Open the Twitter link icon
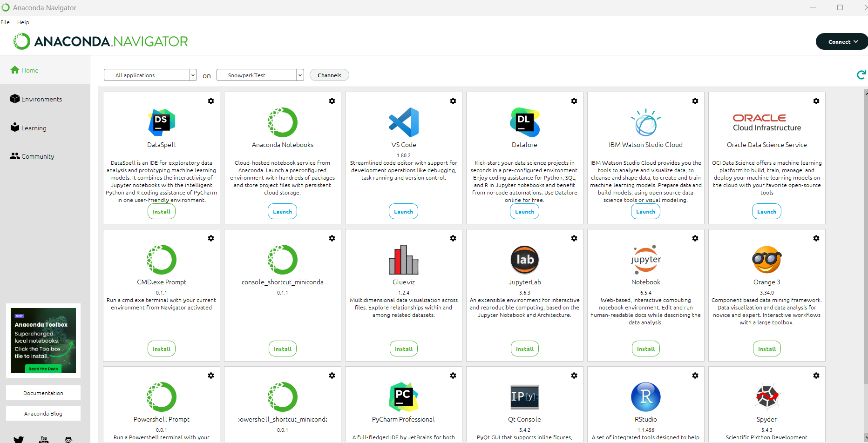Image resolution: width=868 pixels, height=443 pixels. 19,439
